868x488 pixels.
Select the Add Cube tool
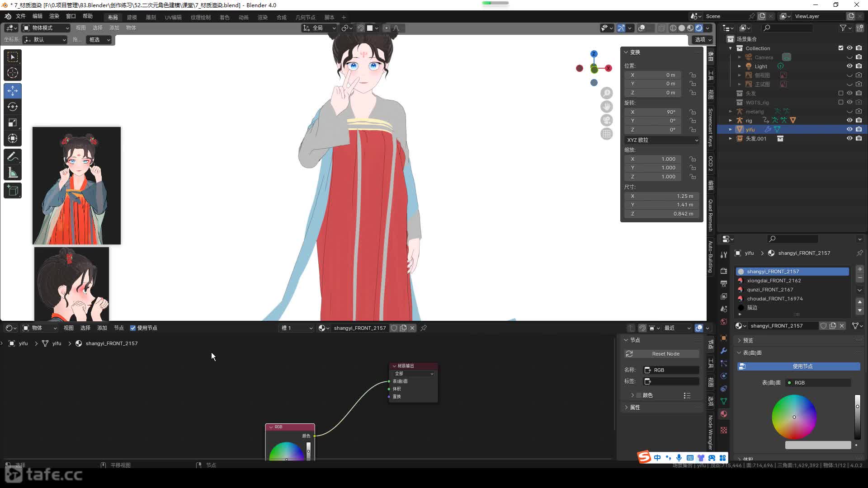click(13, 191)
